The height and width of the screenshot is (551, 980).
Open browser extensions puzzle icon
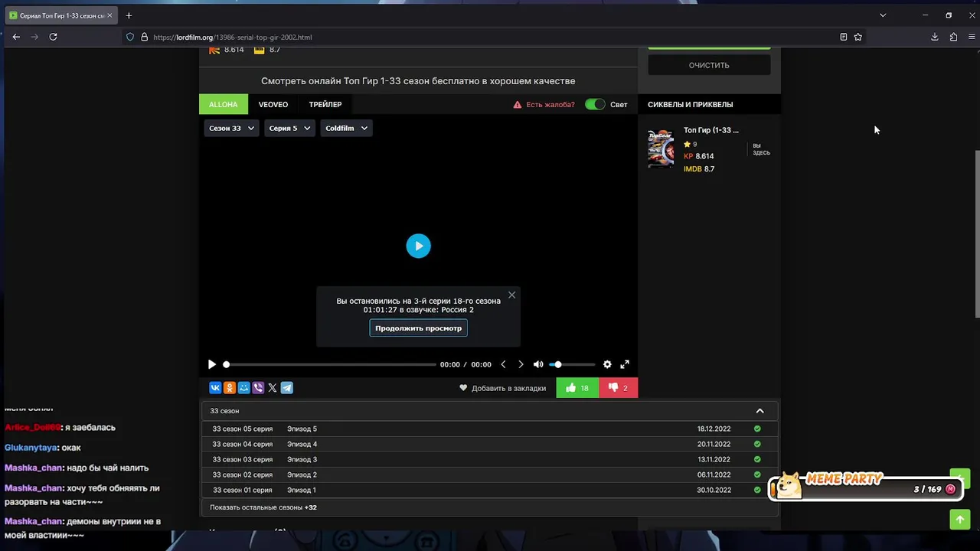953,37
